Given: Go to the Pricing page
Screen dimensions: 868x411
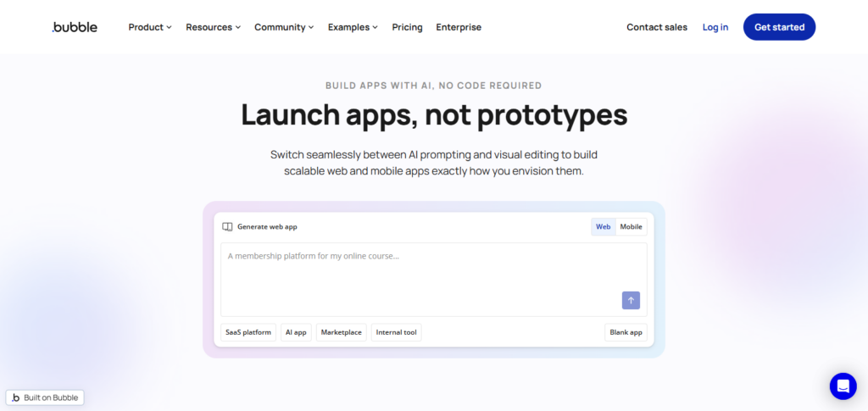Looking at the screenshot, I should tap(407, 27).
